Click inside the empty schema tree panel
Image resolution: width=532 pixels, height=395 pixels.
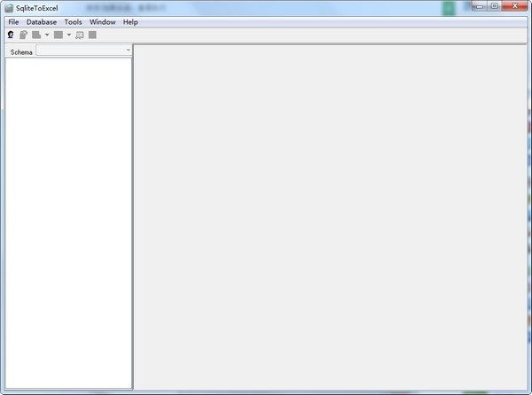67,222
